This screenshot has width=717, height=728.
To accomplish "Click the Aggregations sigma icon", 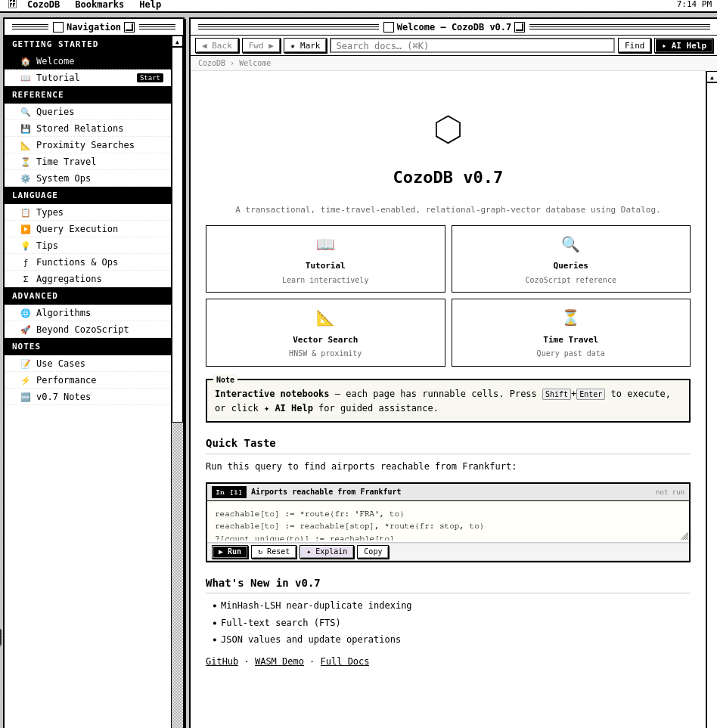I will coord(26,279).
